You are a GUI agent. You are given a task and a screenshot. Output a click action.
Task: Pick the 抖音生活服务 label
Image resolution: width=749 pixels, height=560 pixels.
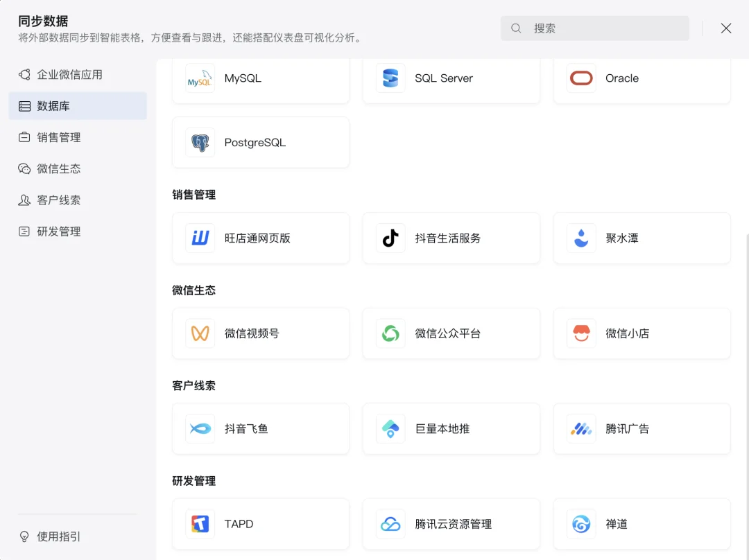[x=448, y=238]
